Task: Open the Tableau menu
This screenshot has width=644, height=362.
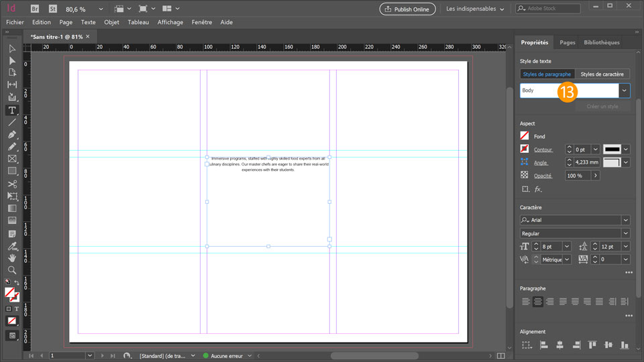Action: click(x=138, y=22)
